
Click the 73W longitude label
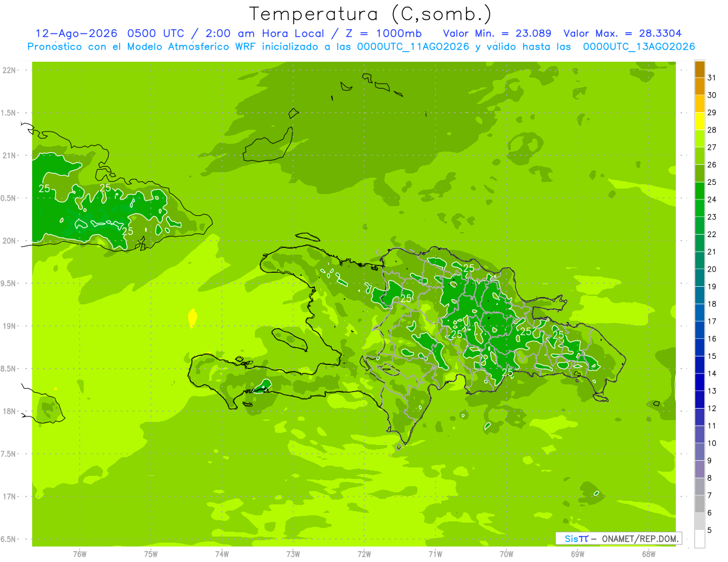coord(293,554)
